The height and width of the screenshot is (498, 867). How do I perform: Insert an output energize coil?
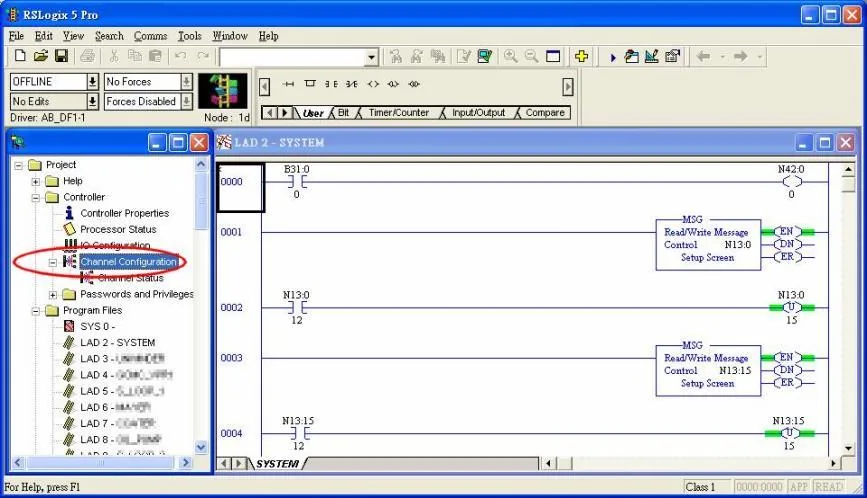coord(373,84)
